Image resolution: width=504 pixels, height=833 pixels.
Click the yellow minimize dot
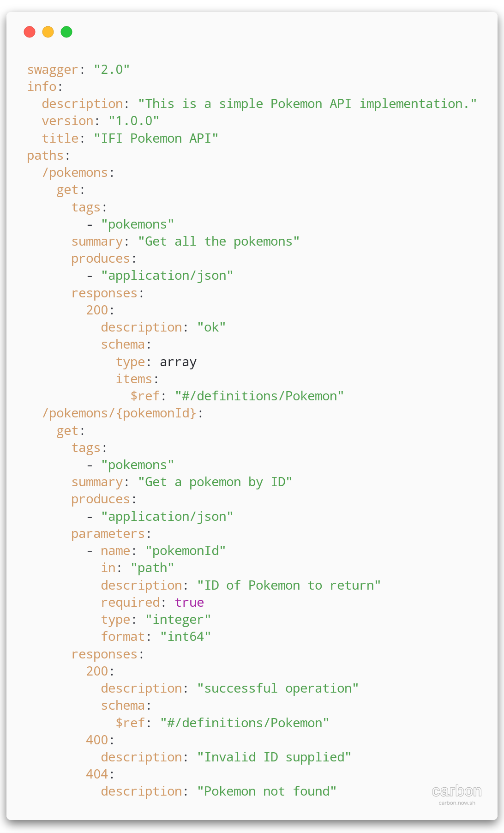click(48, 32)
